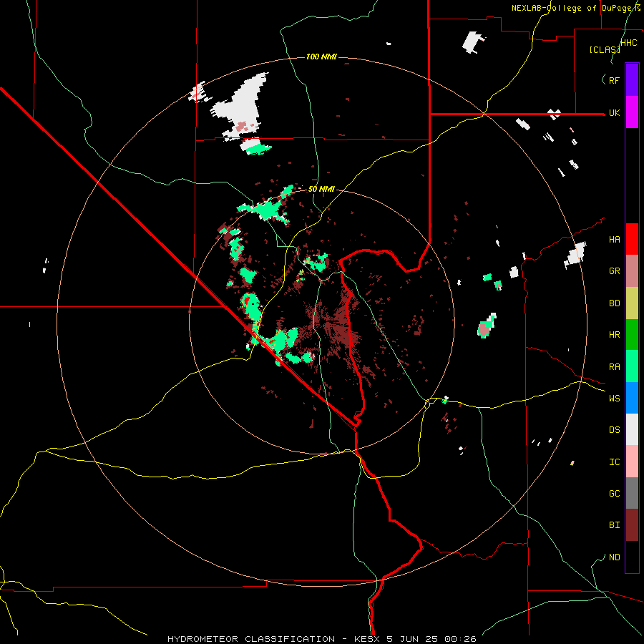Click the GR legend label

point(614,271)
